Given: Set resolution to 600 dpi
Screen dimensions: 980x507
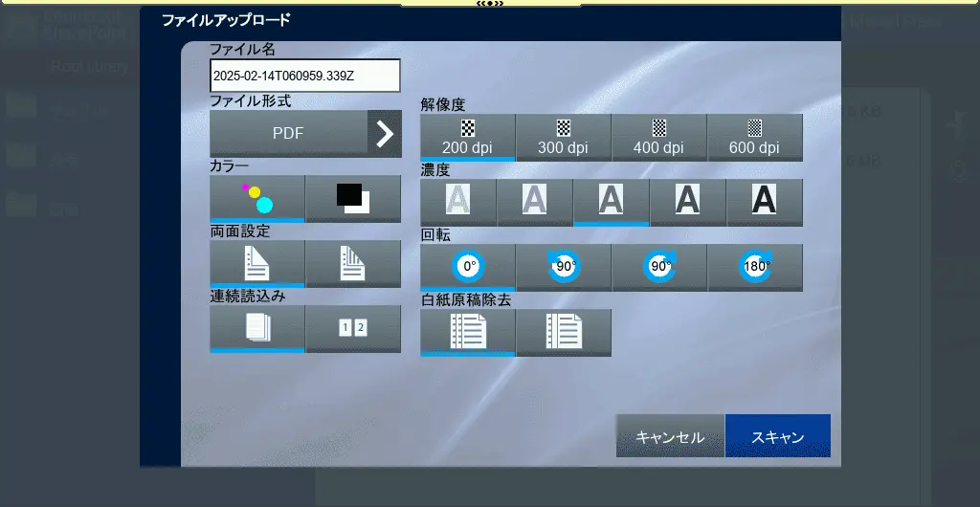Looking at the screenshot, I should point(755,137).
